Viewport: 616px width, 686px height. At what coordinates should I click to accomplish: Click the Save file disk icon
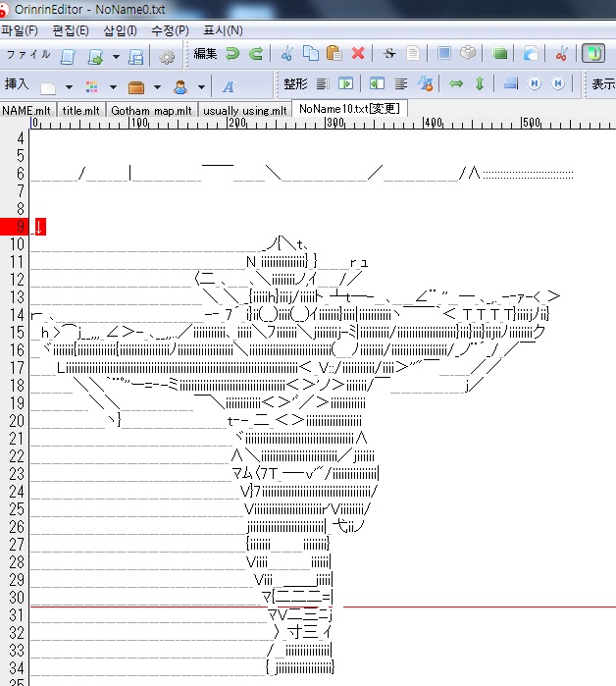tap(136, 55)
